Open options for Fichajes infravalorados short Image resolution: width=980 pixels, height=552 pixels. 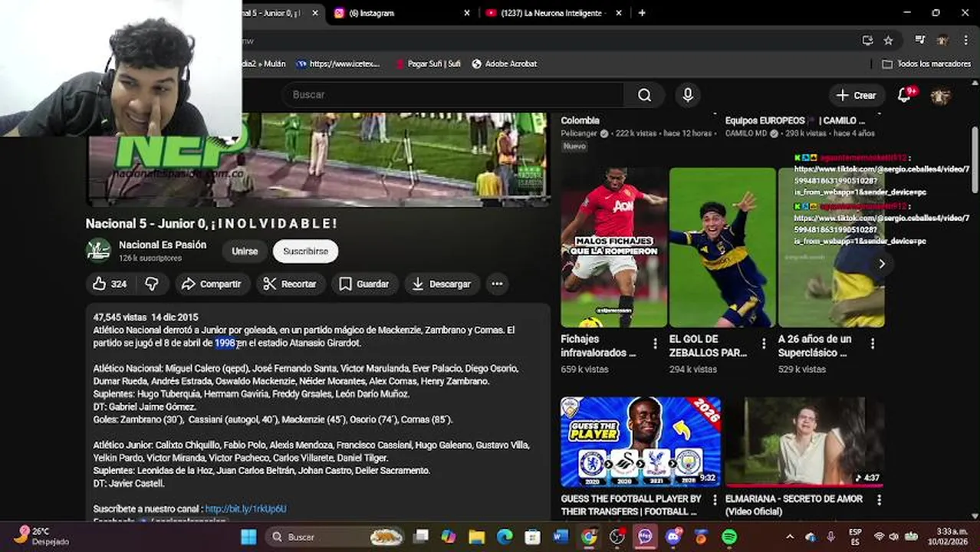coord(655,344)
